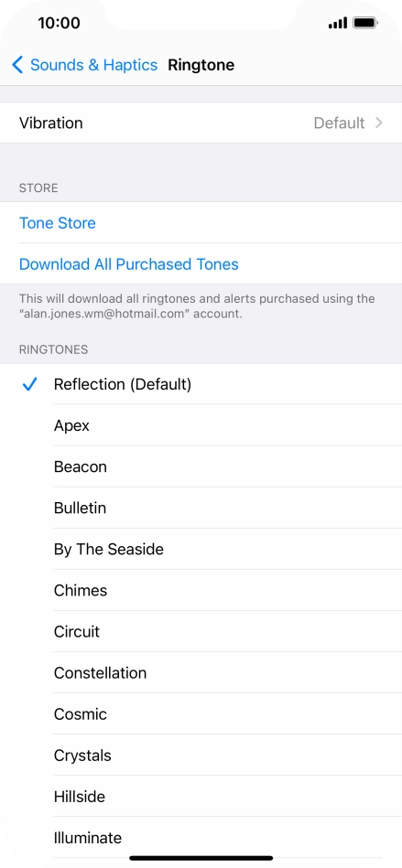Tap the blue back chevron icon
This screenshot has width=402, height=868.
(17, 65)
